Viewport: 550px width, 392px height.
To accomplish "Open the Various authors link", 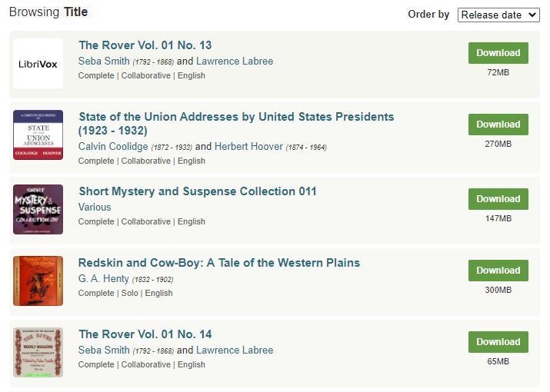I will (95, 207).
